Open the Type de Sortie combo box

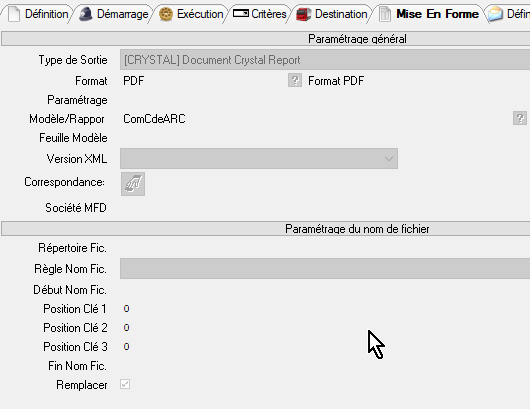click(325, 60)
